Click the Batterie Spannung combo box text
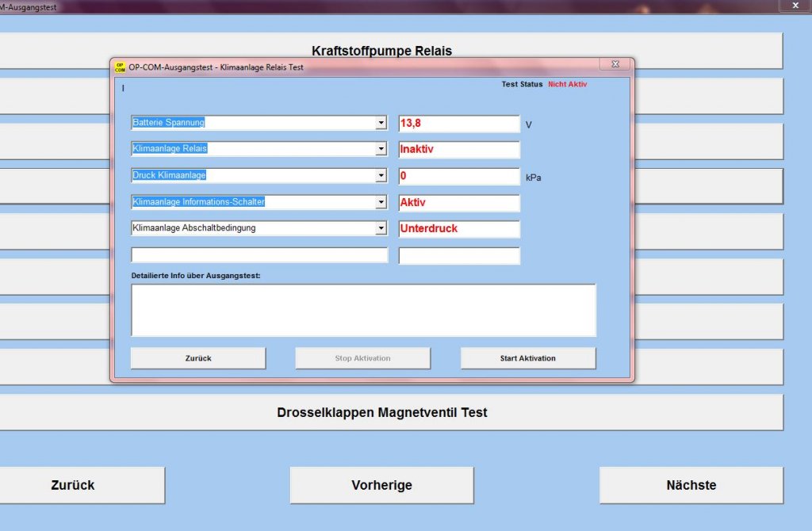Viewport: 812px width, 531px height. tap(168, 122)
